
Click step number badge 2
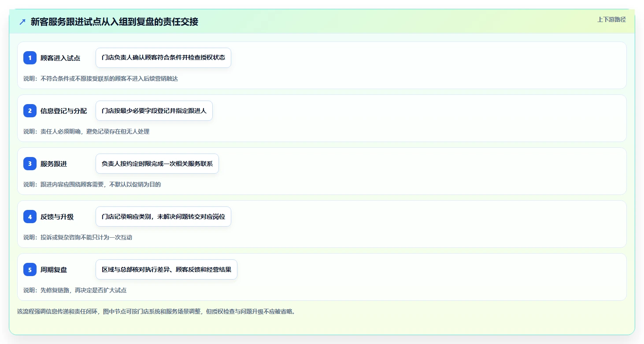pyautogui.click(x=30, y=111)
